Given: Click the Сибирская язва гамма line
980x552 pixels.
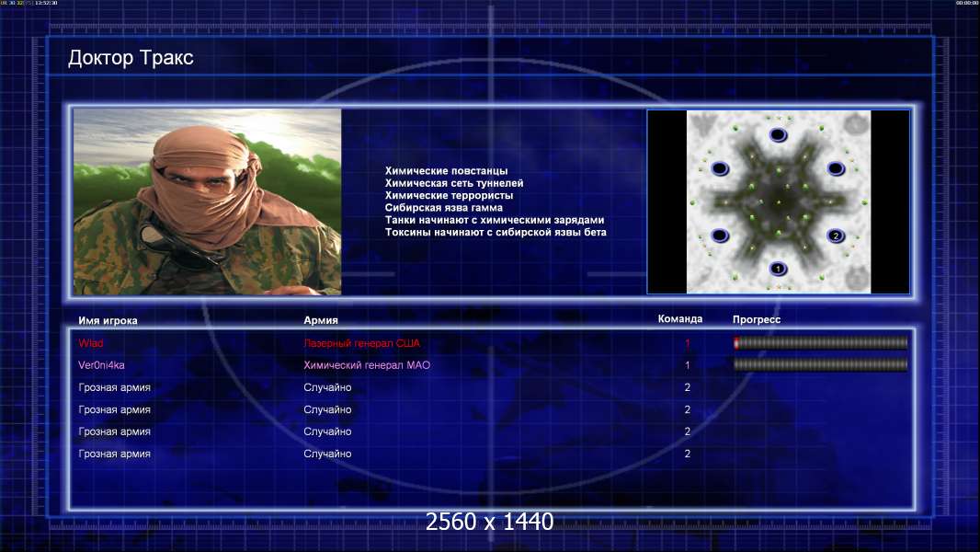Looking at the screenshot, I should (x=444, y=208).
